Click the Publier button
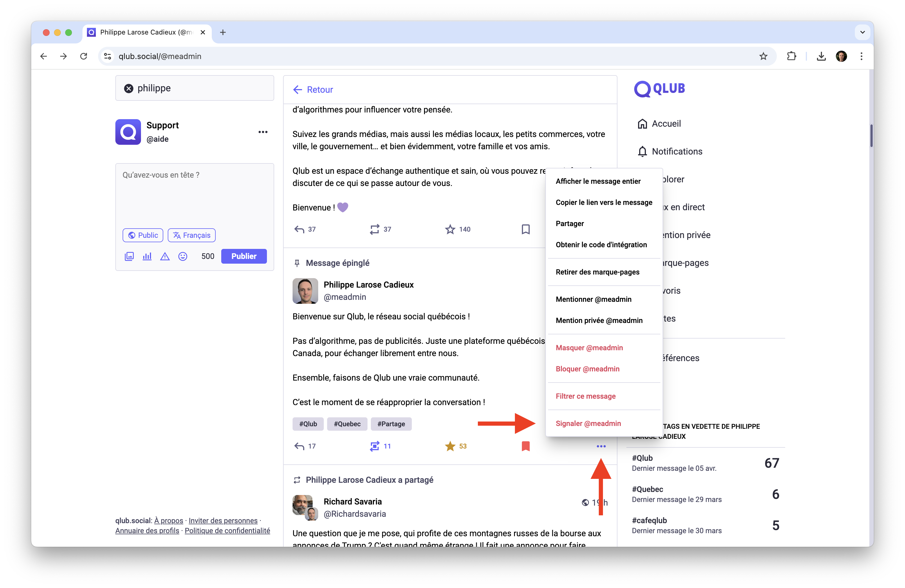 tap(244, 256)
